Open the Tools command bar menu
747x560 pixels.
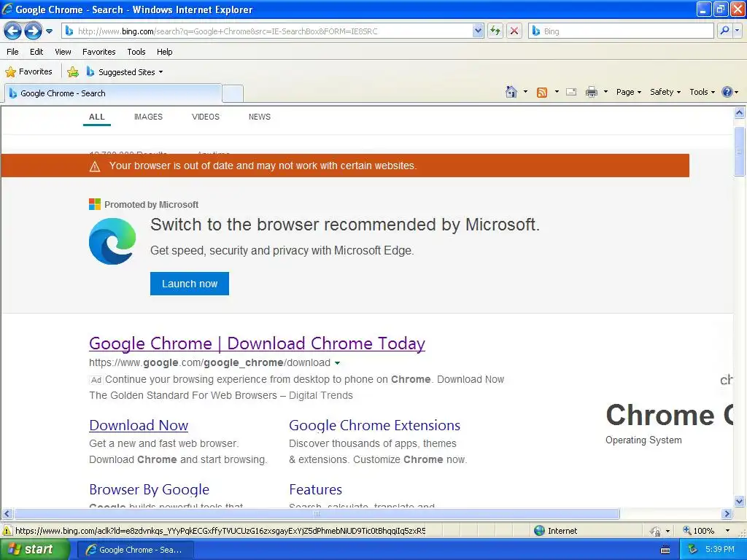click(702, 92)
